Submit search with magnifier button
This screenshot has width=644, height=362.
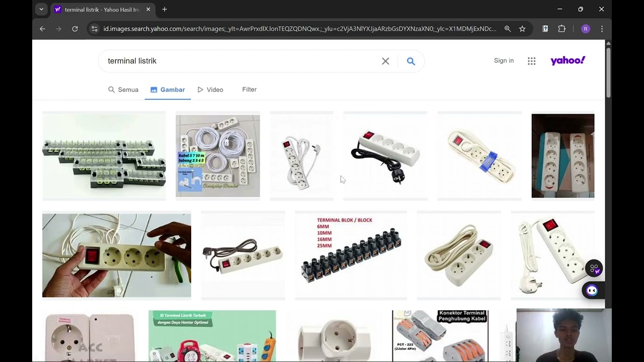(411, 61)
